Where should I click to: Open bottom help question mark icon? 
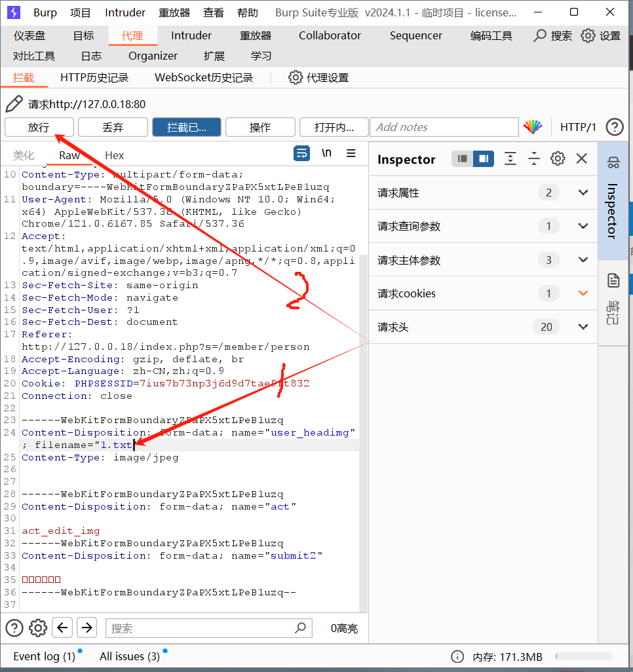click(x=14, y=628)
